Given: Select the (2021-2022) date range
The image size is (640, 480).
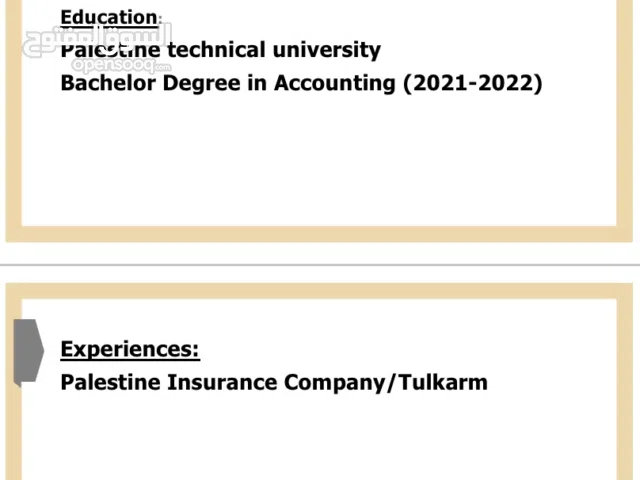Looking at the screenshot, I should 473,83.
